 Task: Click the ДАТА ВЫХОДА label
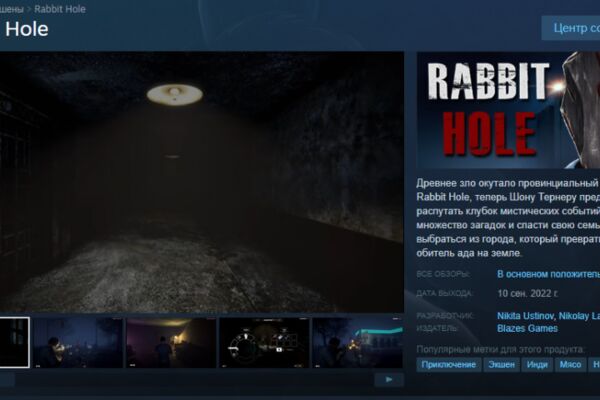tap(445, 294)
